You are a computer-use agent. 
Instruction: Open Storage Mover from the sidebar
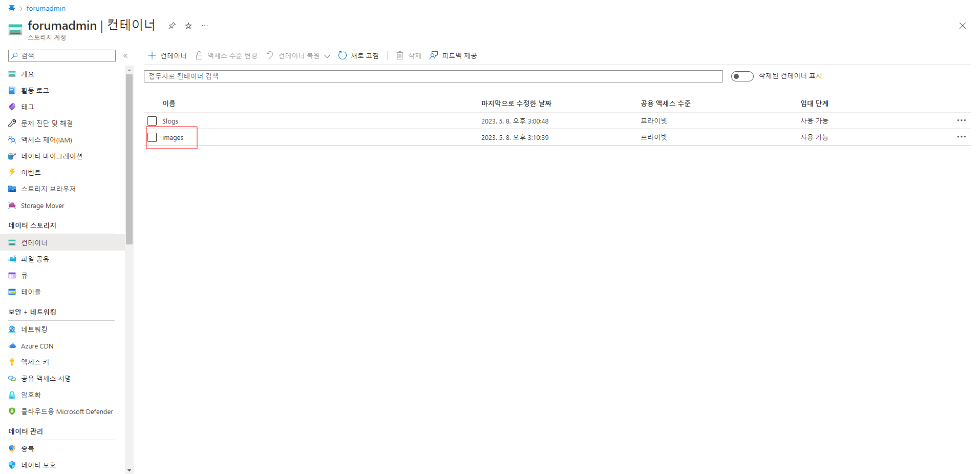(x=42, y=205)
